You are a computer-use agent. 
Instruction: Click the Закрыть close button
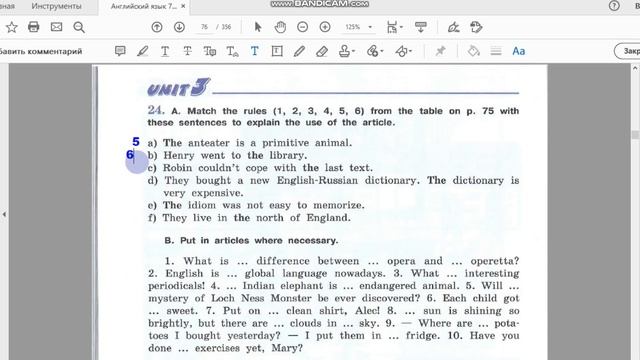point(627,51)
